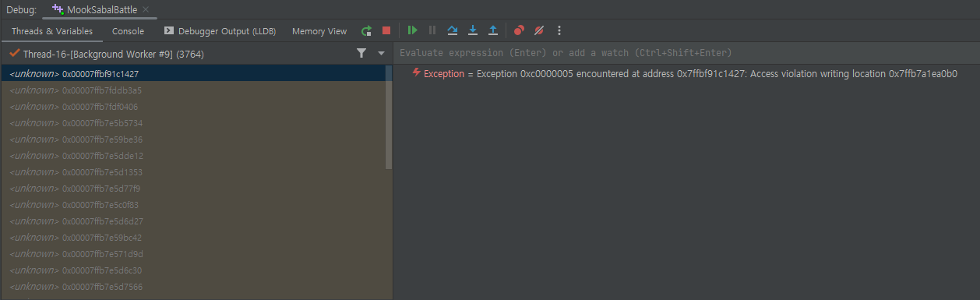The height and width of the screenshot is (300, 980).
Task: Click the Evaluate expression input field
Action: 686,53
